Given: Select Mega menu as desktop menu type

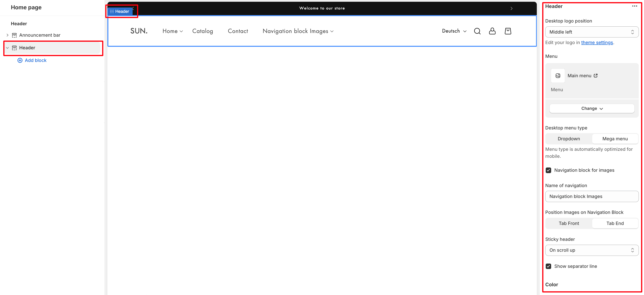Looking at the screenshot, I should (615, 139).
